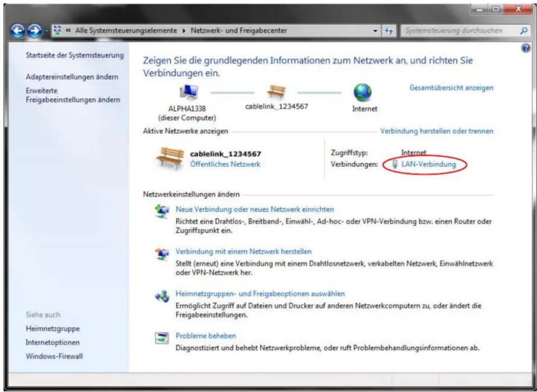
Task: Click the large bench network icon
Action: tap(170, 159)
